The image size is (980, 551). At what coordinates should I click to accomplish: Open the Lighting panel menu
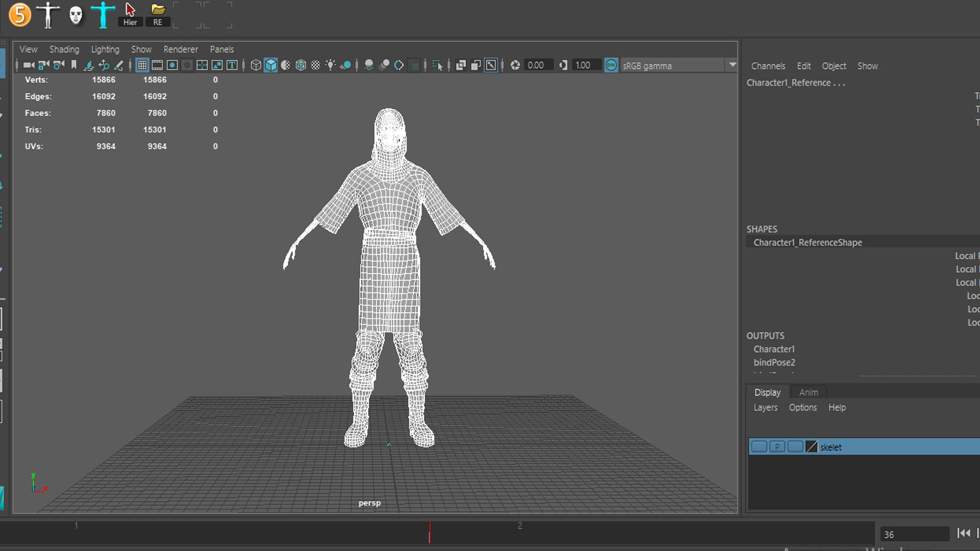[105, 49]
